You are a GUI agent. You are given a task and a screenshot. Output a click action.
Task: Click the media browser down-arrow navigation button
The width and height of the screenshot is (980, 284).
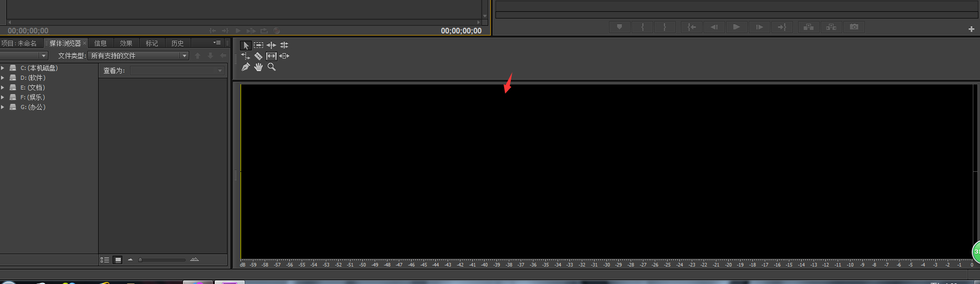click(x=210, y=56)
